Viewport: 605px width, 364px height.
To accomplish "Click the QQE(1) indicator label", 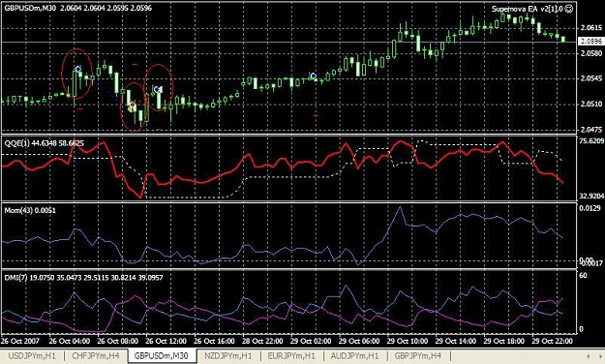I will 44,143.
